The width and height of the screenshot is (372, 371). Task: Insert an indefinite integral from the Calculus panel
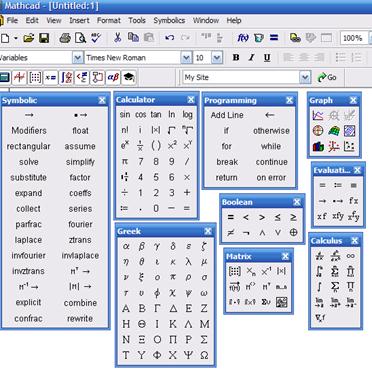pos(320,286)
